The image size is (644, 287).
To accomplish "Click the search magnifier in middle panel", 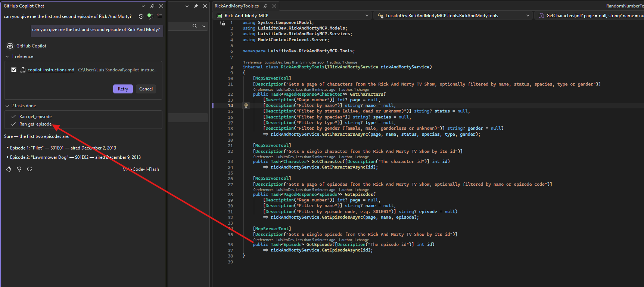I will (195, 26).
